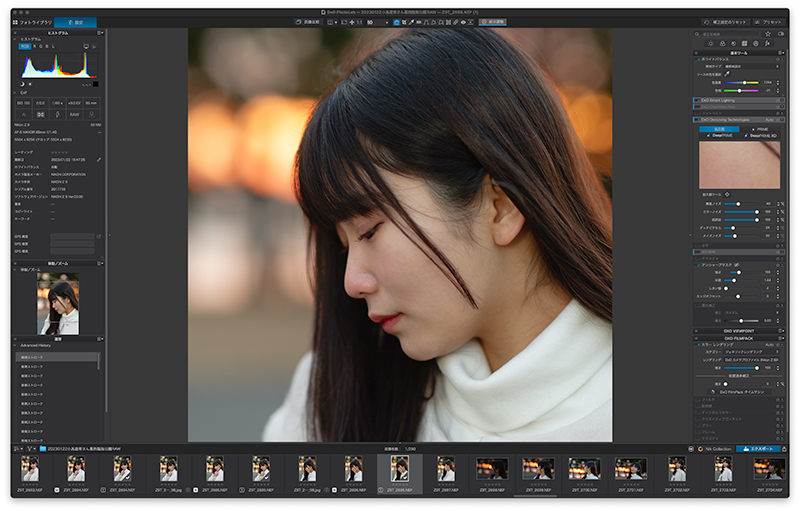Set zoom to 1:1 in toolbar

point(359,22)
